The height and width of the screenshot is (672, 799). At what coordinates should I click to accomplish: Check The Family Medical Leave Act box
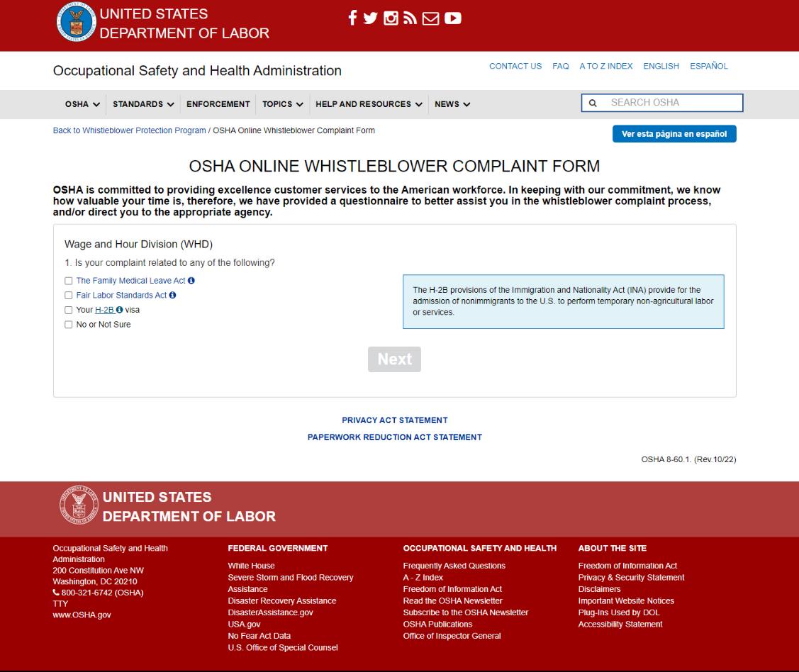point(68,281)
